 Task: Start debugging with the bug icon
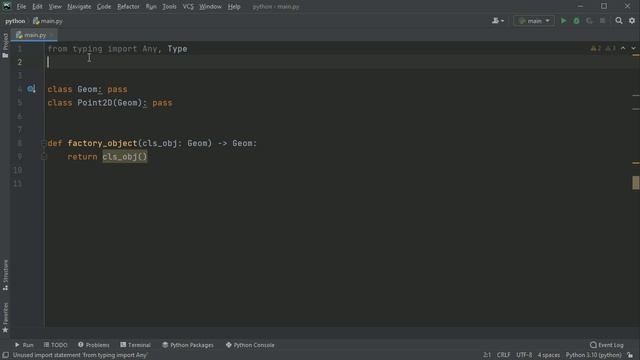pyautogui.click(x=576, y=21)
